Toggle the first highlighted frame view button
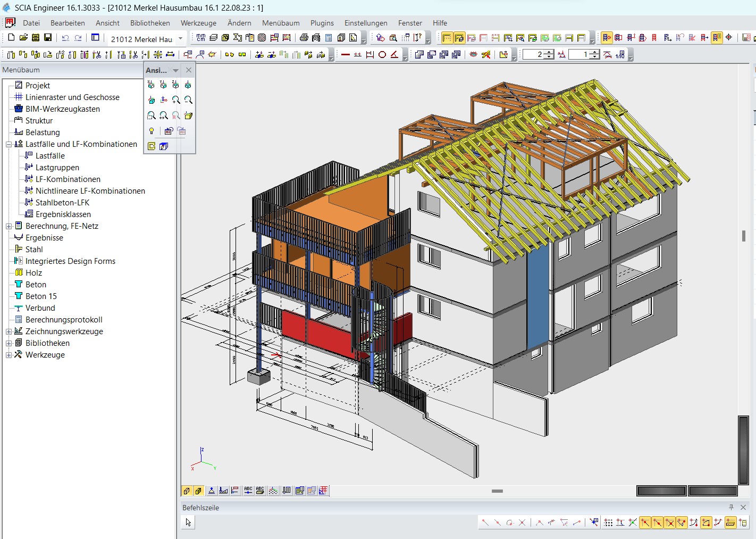Image resolution: width=756 pixels, height=539 pixels. tap(447, 38)
